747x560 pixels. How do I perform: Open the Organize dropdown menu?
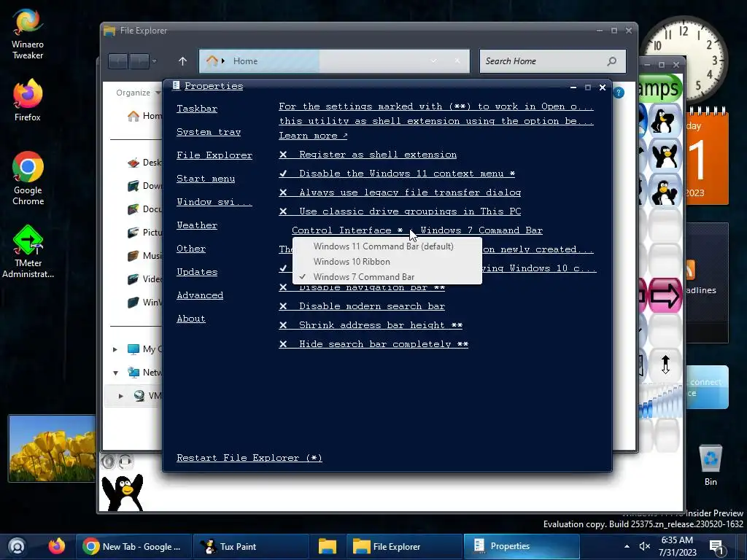(x=137, y=93)
